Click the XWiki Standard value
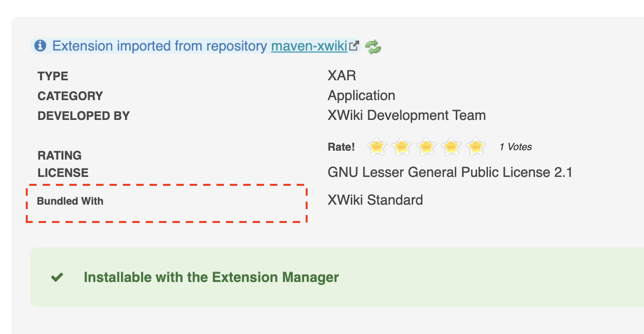This screenshot has height=334, width=644. point(375,200)
